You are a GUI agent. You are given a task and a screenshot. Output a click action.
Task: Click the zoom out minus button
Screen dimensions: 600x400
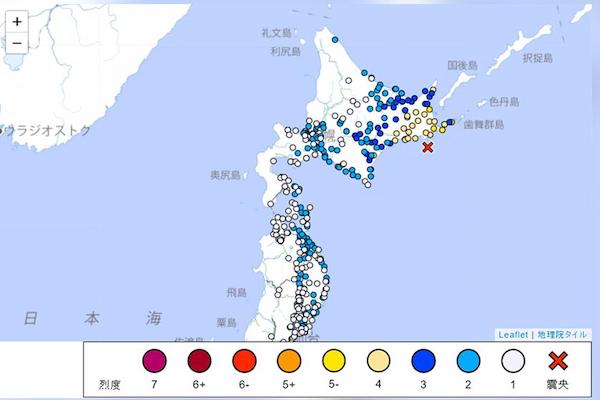point(17,43)
